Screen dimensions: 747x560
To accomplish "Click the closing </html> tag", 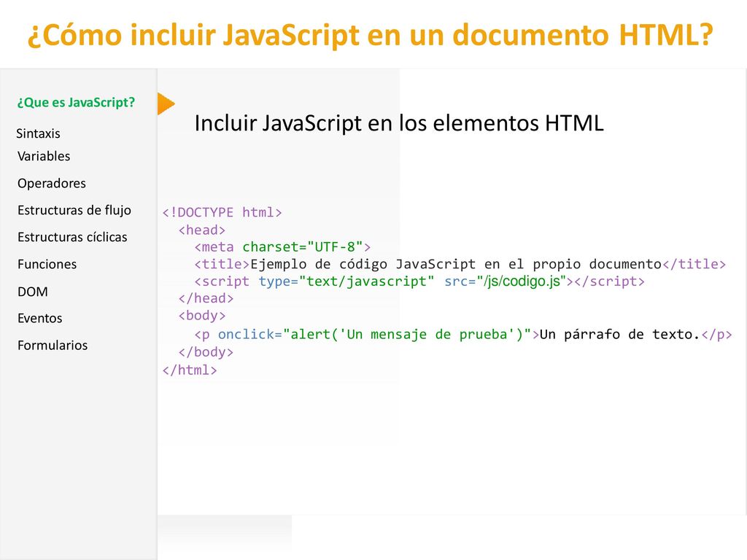I will 190,370.
